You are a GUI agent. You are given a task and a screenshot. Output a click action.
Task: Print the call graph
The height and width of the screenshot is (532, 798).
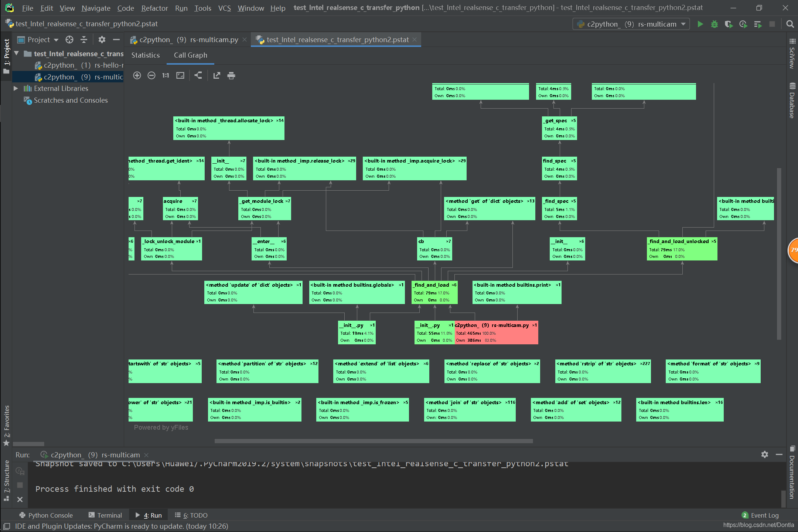click(231, 75)
